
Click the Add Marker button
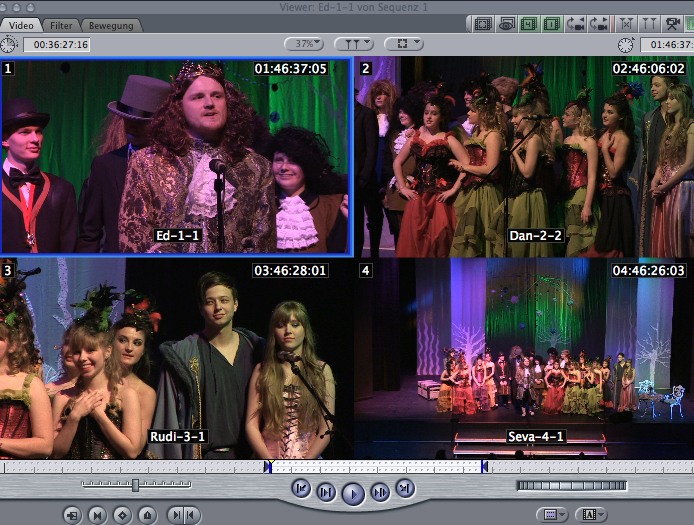[147, 515]
